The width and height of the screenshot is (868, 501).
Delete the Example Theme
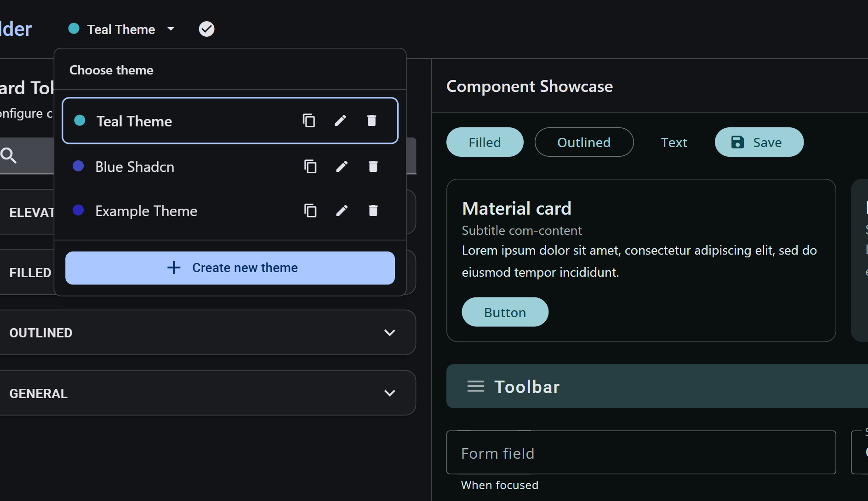coord(373,211)
